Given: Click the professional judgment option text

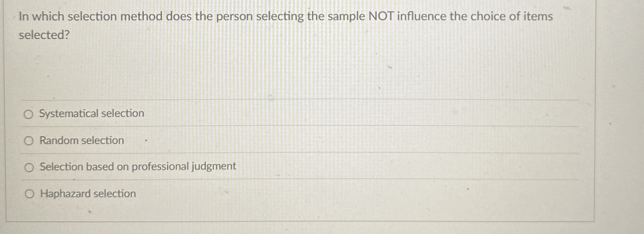Looking at the screenshot, I should tap(138, 167).
